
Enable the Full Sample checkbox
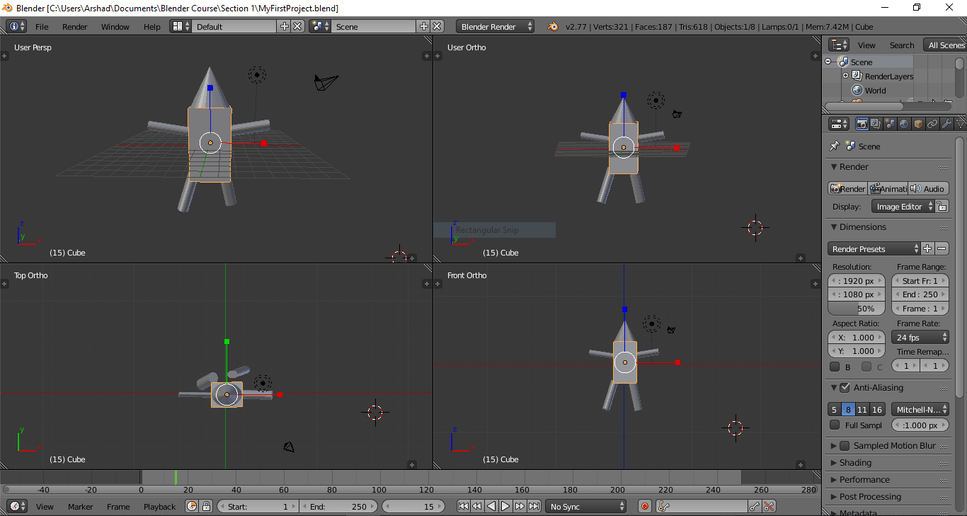click(x=835, y=425)
